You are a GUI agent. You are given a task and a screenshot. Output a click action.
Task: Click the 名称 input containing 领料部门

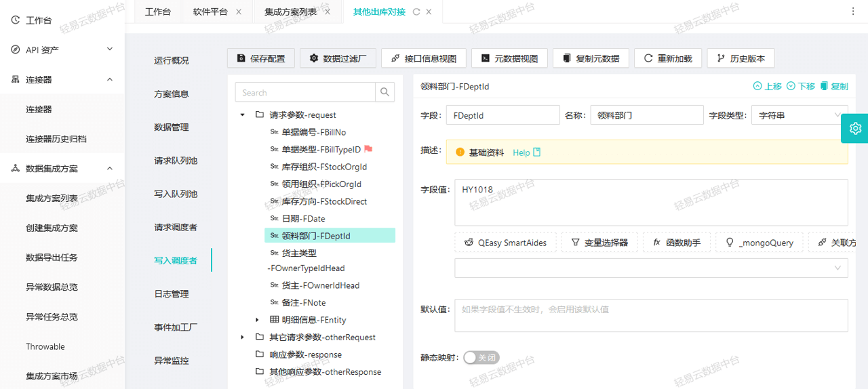[647, 115]
